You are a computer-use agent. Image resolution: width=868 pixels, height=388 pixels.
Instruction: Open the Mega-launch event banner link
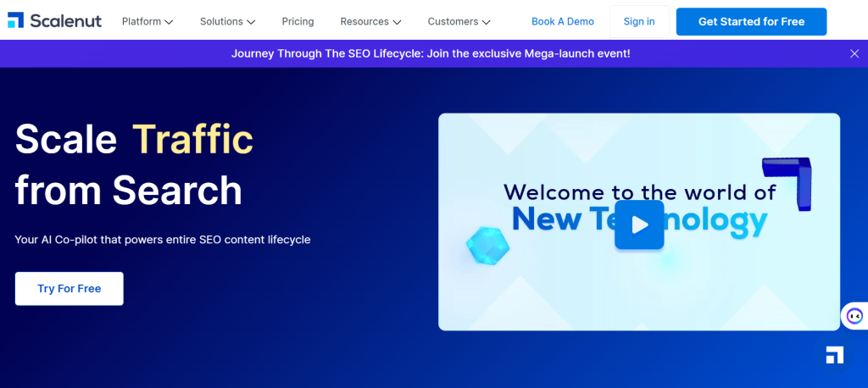coord(430,53)
